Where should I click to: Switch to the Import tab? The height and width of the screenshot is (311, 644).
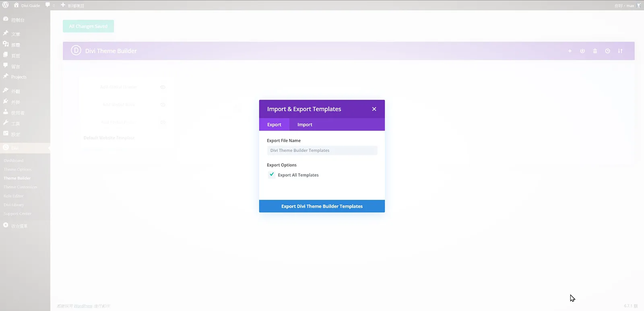305,124
